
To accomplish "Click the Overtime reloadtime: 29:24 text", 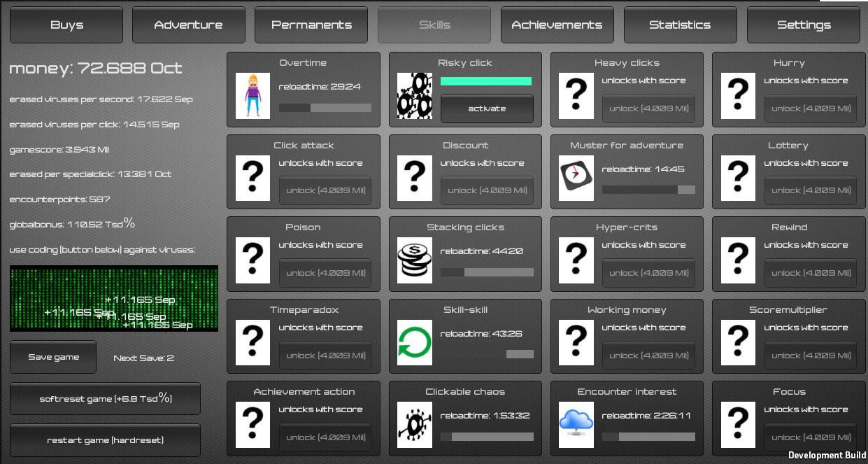I will point(320,87).
